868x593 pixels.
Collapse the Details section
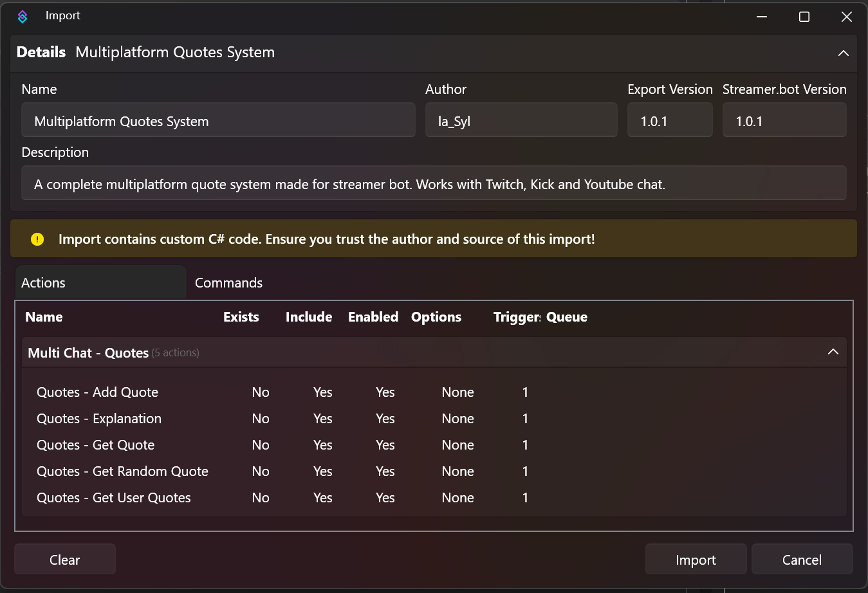[x=843, y=53]
